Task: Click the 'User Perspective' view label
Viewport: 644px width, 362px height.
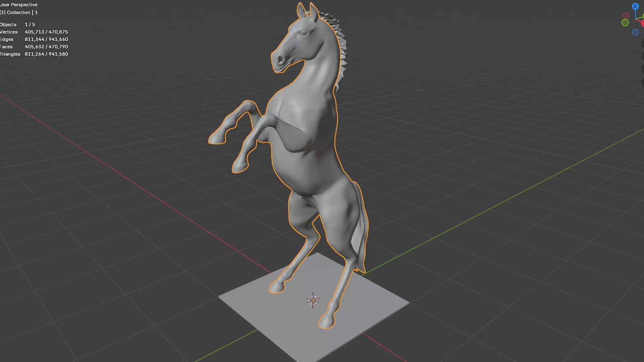Action: pyautogui.click(x=19, y=5)
